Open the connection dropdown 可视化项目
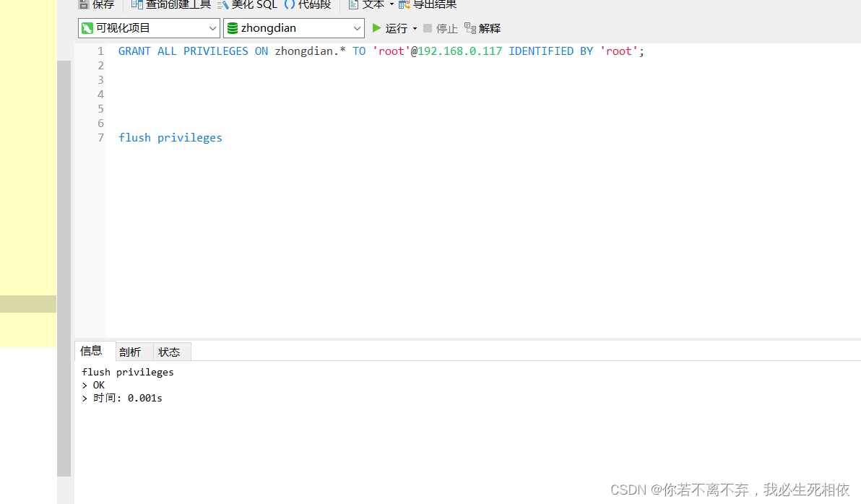This screenshot has height=504, width=861. pos(149,28)
